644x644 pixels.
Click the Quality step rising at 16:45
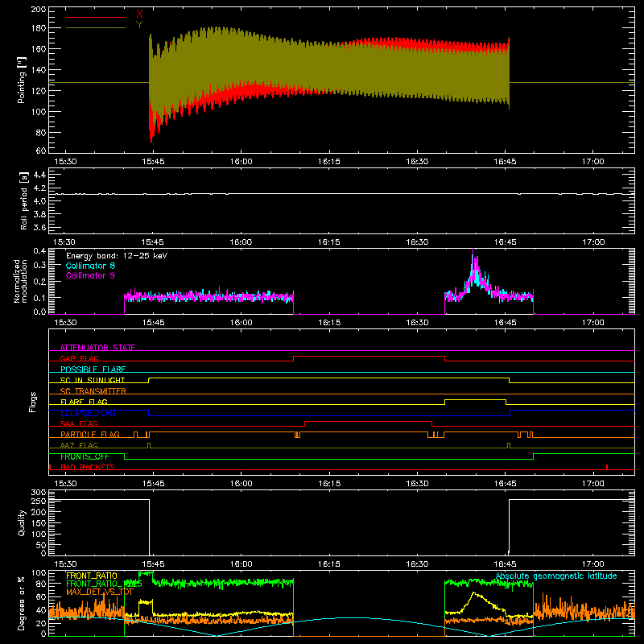510,526
